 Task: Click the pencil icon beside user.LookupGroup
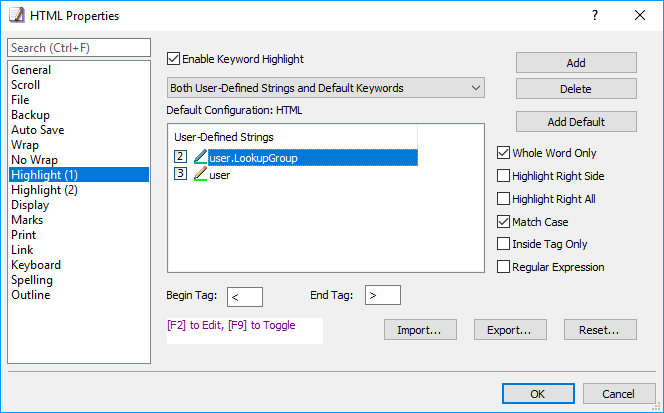pos(200,157)
